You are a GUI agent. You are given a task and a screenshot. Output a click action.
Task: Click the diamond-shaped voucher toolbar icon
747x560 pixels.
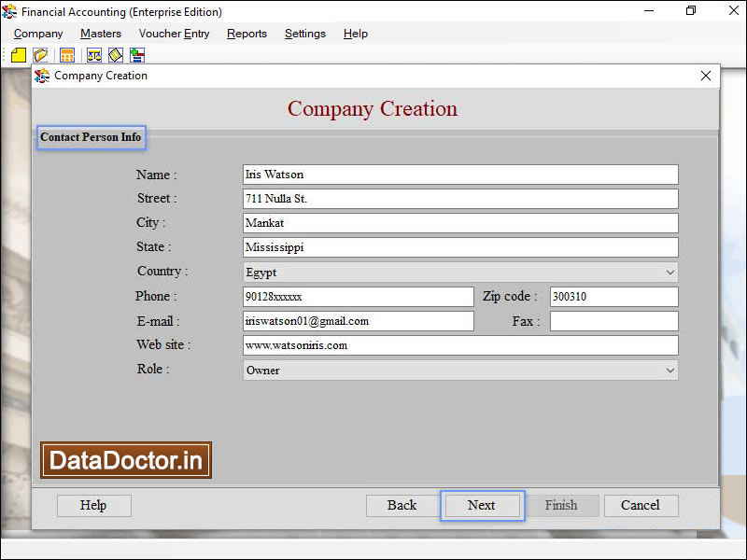pyautogui.click(x=114, y=54)
